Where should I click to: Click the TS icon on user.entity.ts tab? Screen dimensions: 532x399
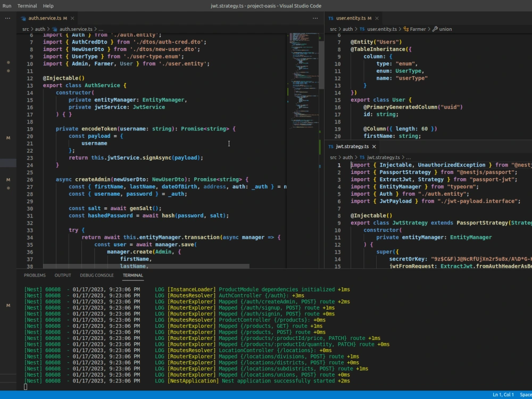(x=331, y=18)
